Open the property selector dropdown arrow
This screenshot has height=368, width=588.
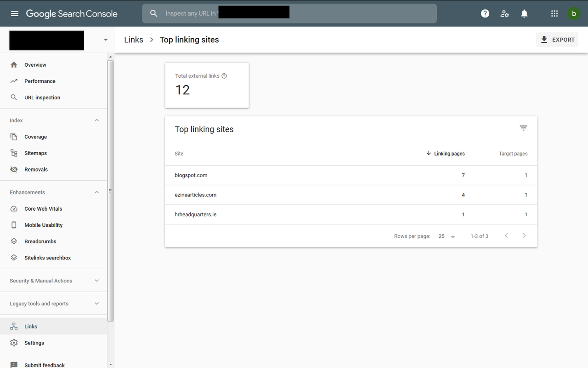tap(106, 40)
